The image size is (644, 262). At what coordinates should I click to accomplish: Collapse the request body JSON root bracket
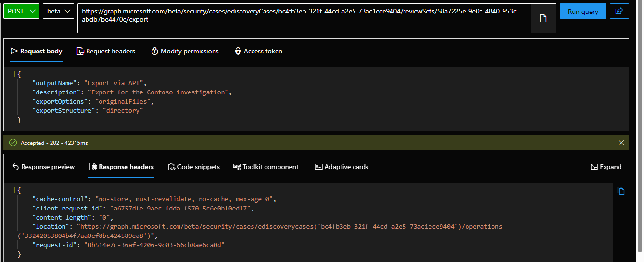coord(12,74)
